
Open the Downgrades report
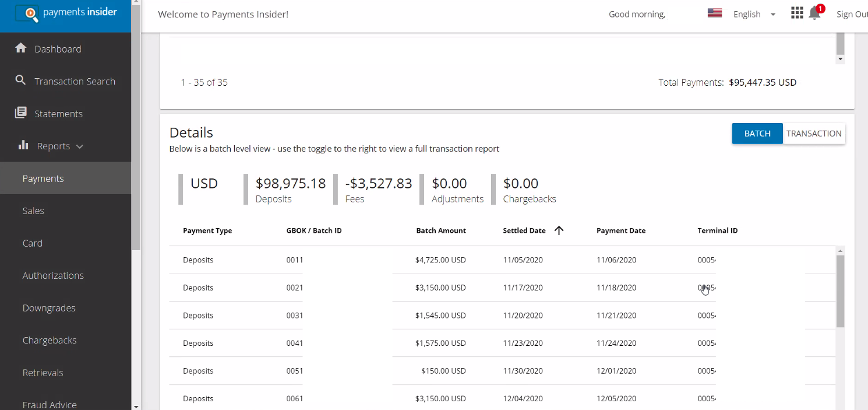[x=49, y=307]
